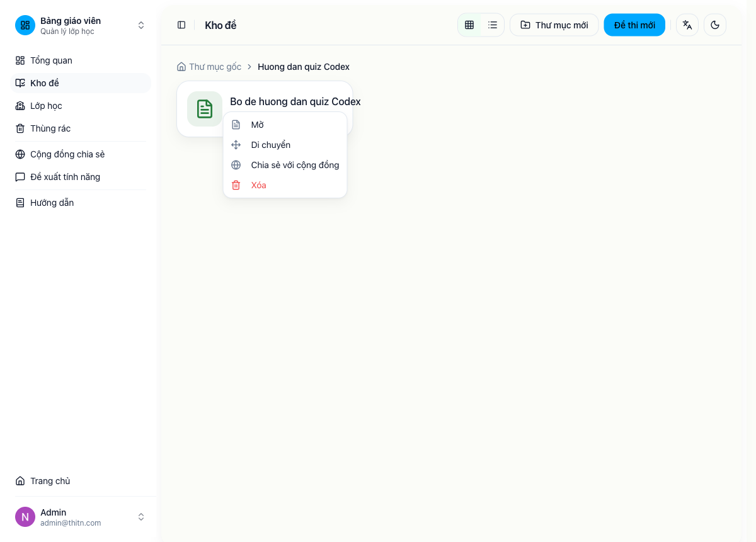Click the Kho đề book icon
The image size is (756, 542).
(20, 83)
